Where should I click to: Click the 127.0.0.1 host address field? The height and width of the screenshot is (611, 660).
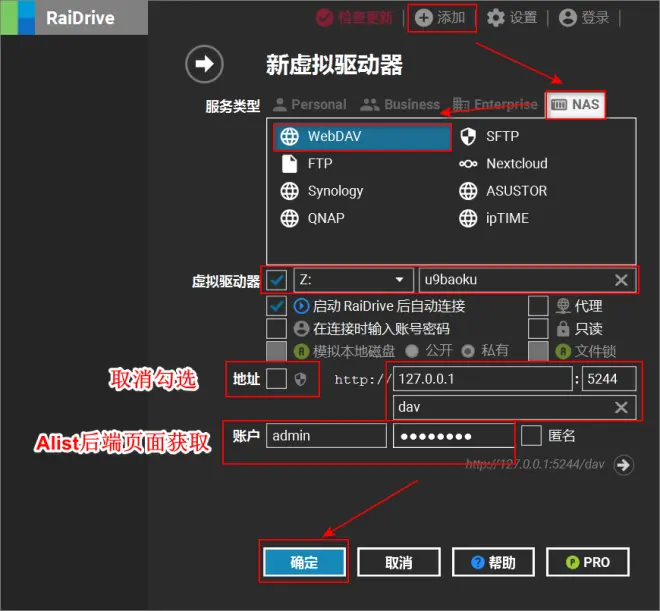(483, 379)
